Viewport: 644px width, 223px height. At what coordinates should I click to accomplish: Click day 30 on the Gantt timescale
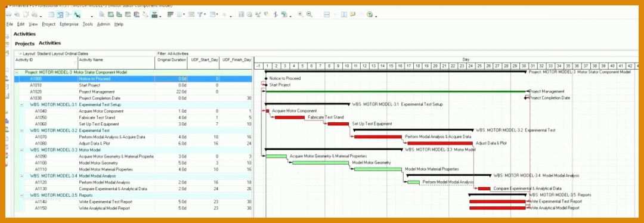coord(524,66)
